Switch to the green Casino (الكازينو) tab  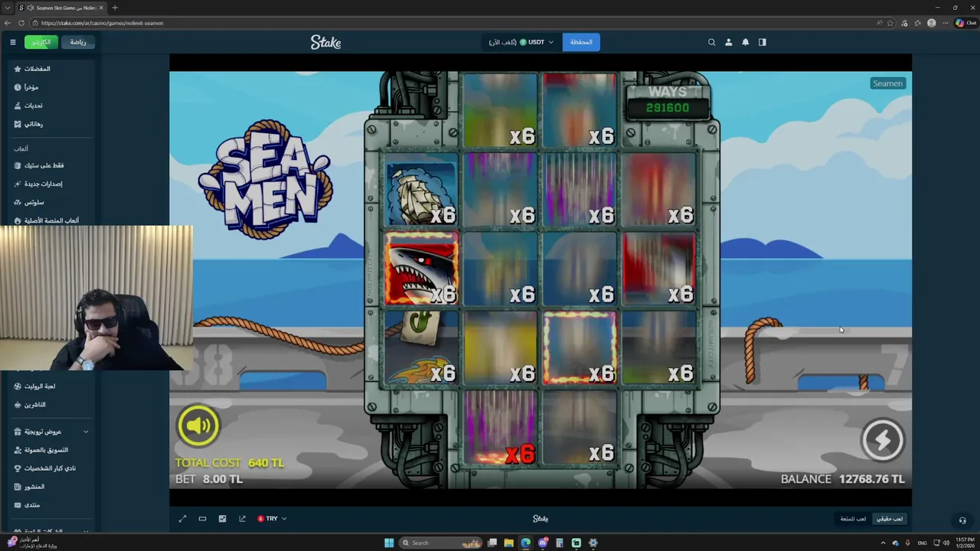pyautogui.click(x=41, y=42)
